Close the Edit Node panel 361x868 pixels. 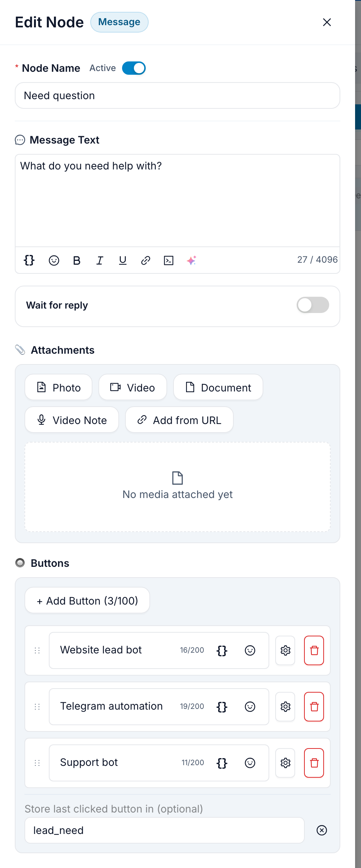click(x=327, y=22)
